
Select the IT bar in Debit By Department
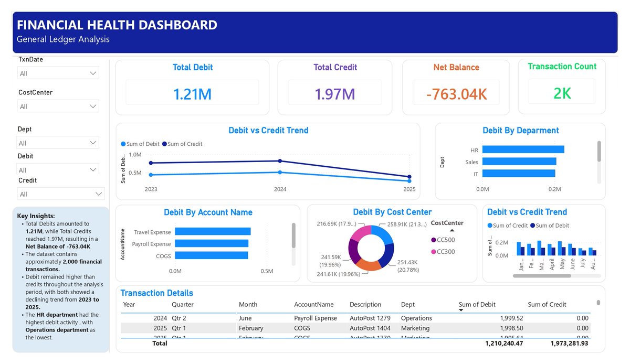(518, 173)
